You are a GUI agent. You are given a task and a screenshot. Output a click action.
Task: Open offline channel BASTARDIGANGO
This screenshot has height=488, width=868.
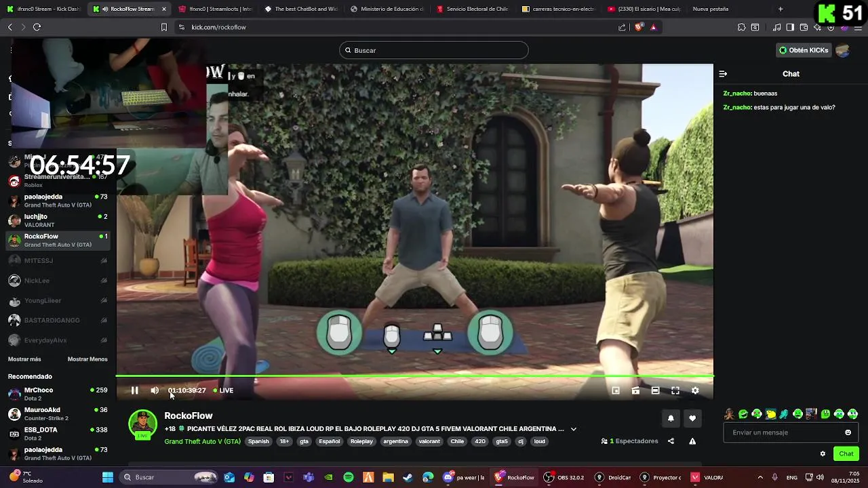[x=58, y=320]
